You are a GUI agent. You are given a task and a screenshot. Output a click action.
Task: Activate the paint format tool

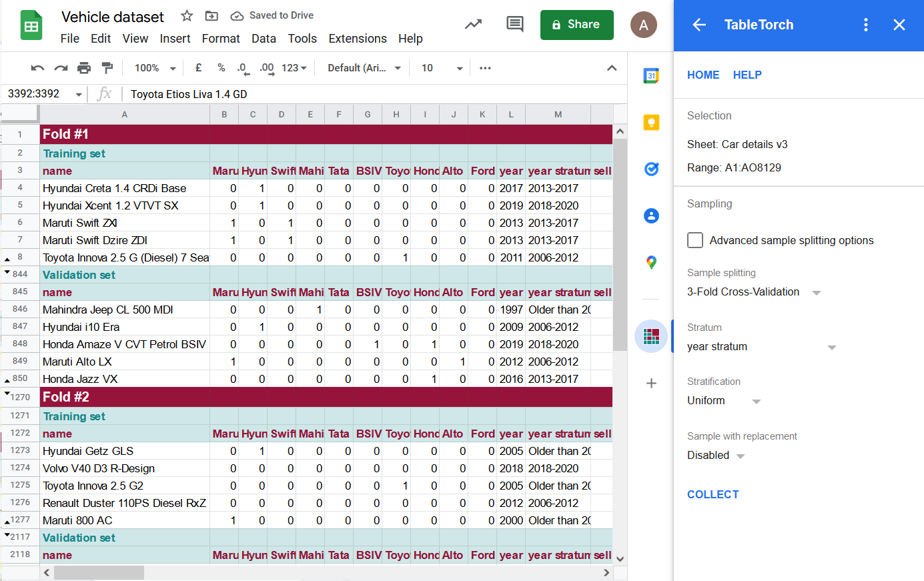click(107, 68)
